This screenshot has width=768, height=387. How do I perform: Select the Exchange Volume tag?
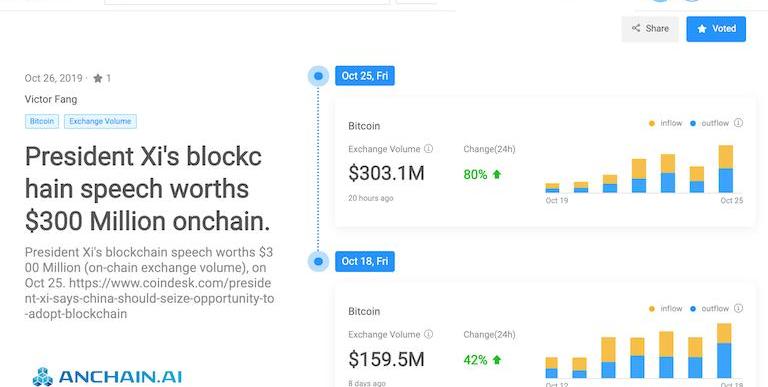[100, 121]
